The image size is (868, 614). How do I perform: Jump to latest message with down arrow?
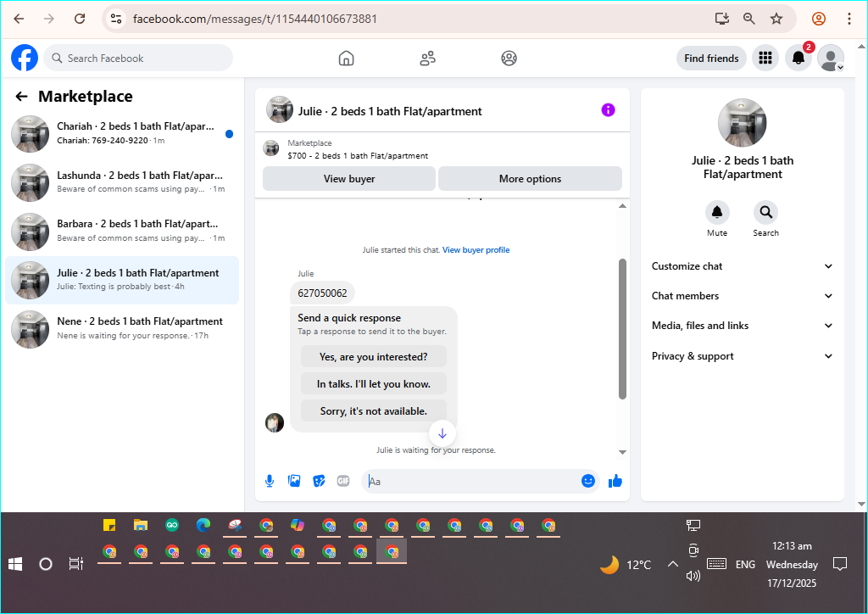point(442,433)
